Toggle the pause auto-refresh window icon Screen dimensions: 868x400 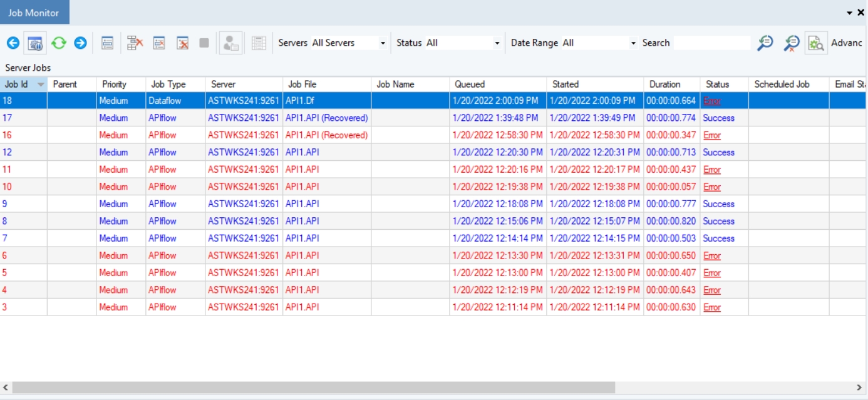click(35, 43)
